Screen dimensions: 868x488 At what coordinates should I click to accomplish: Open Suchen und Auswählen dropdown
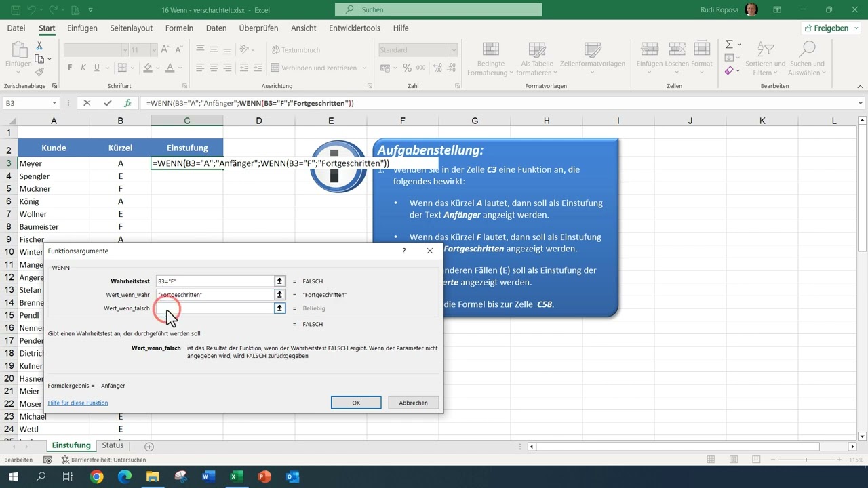point(806,59)
